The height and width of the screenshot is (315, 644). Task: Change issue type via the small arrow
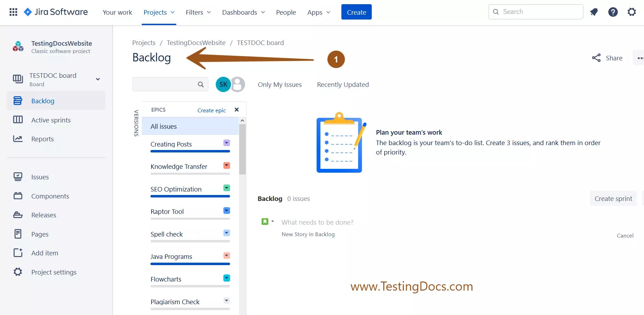273,222
